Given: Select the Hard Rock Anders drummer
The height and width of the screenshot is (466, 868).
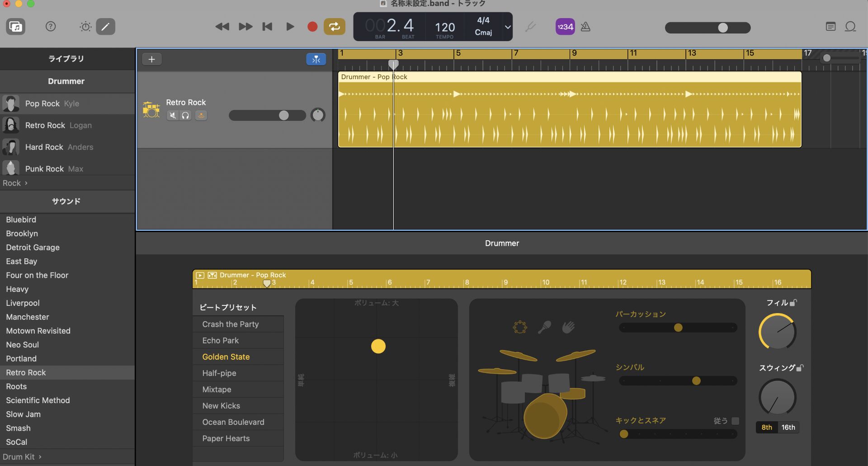Looking at the screenshot, I should (59, 147).
